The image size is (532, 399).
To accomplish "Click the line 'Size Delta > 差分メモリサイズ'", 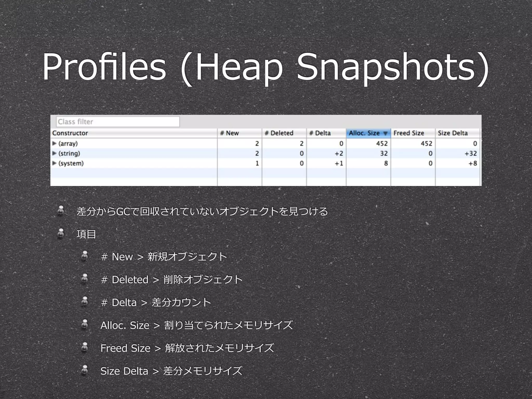I will pos(171,371).
